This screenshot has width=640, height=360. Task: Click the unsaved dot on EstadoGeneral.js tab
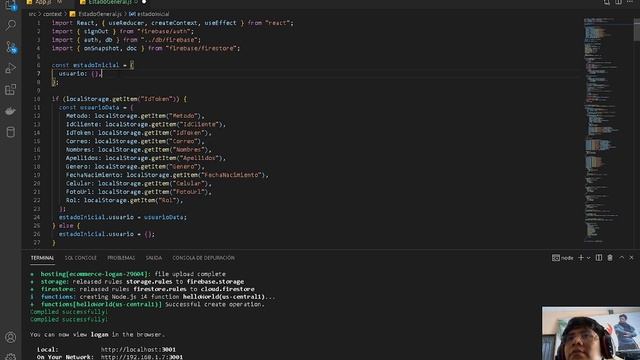[144, 2]
